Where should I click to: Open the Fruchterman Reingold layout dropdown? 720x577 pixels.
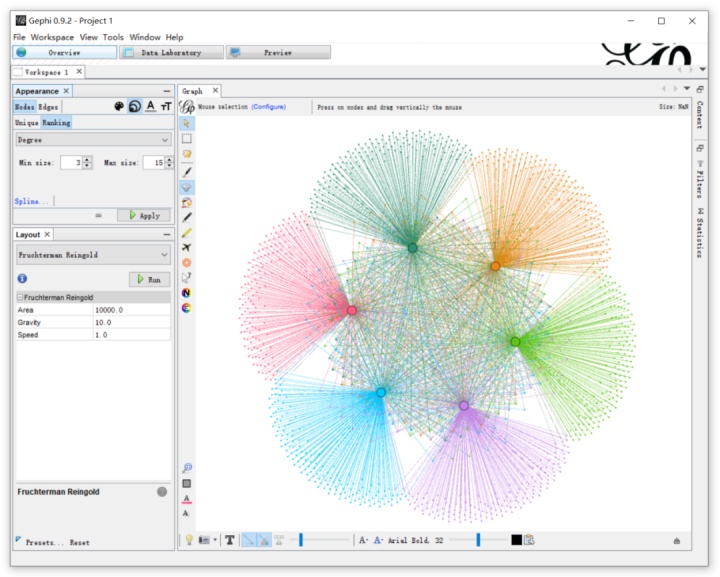coord(94,255)
